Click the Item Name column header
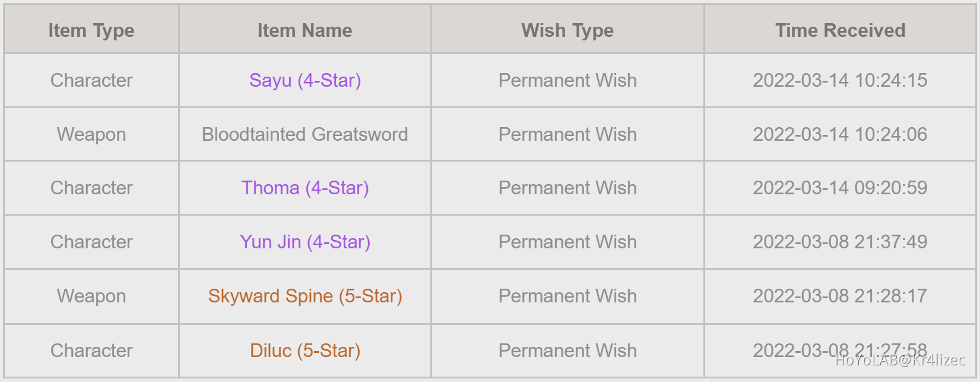This screenshot has width=980, height=382. [x=305, y=30]
